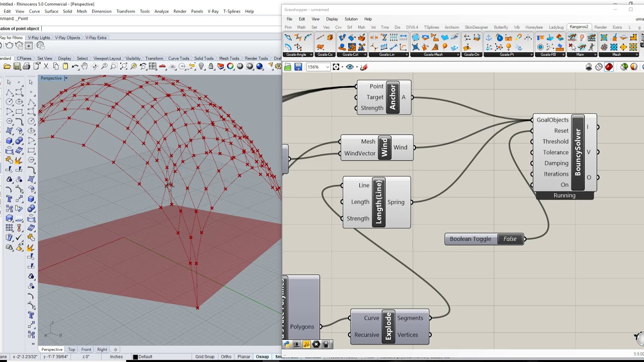Toggle the Boolean Toggle False value
Viewport: 644px width, 362px height.
(510, 239)
